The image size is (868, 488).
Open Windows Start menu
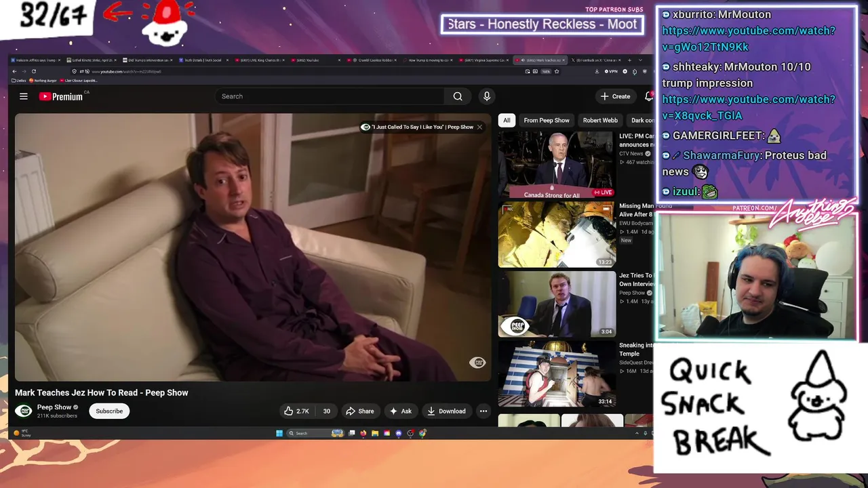[279, 433]
